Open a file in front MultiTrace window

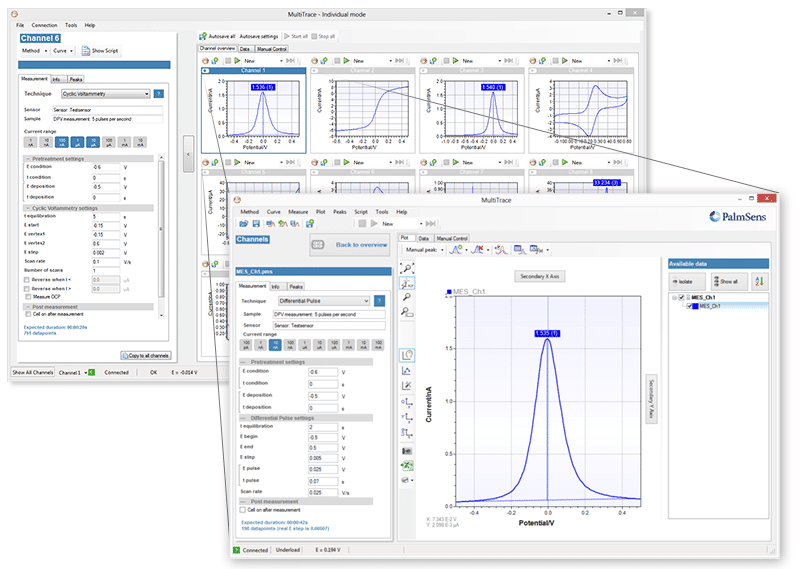coord(243,224)
